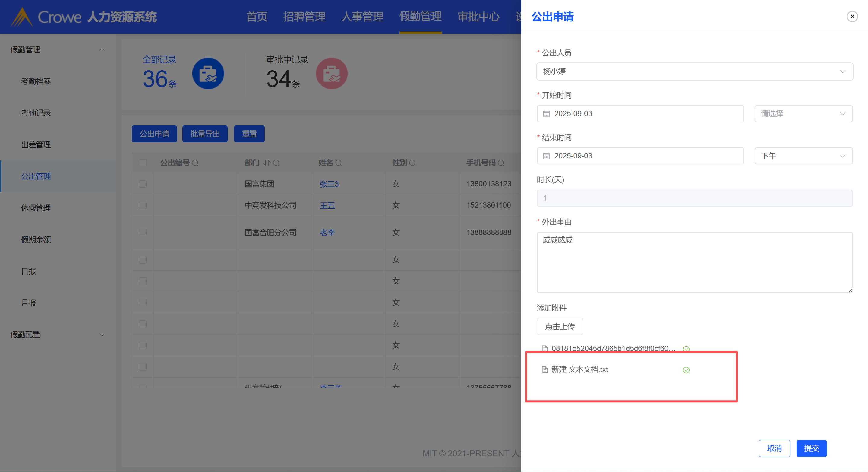Open the 审批中心 (approval centre) top menu
This screenshot has height=472, width=868.
point(478,17)
